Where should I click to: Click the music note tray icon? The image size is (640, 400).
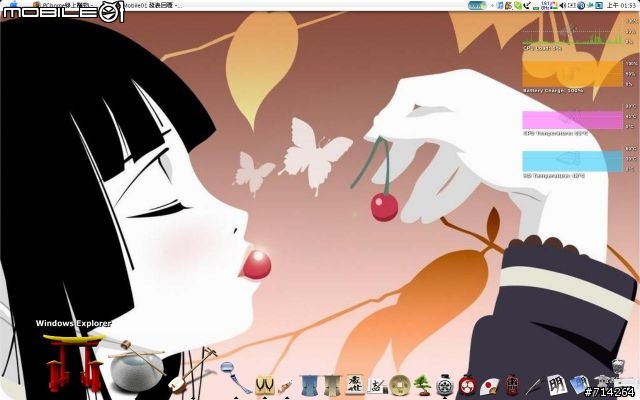[500, 5]
